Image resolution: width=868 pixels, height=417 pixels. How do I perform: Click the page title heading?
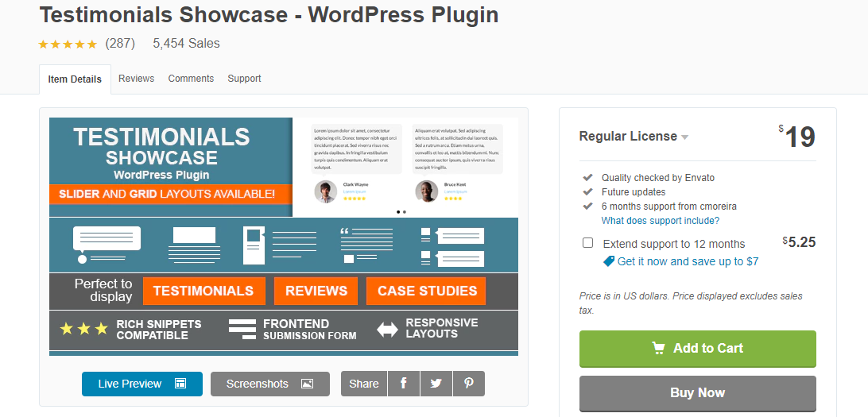(x=269, y=15)
